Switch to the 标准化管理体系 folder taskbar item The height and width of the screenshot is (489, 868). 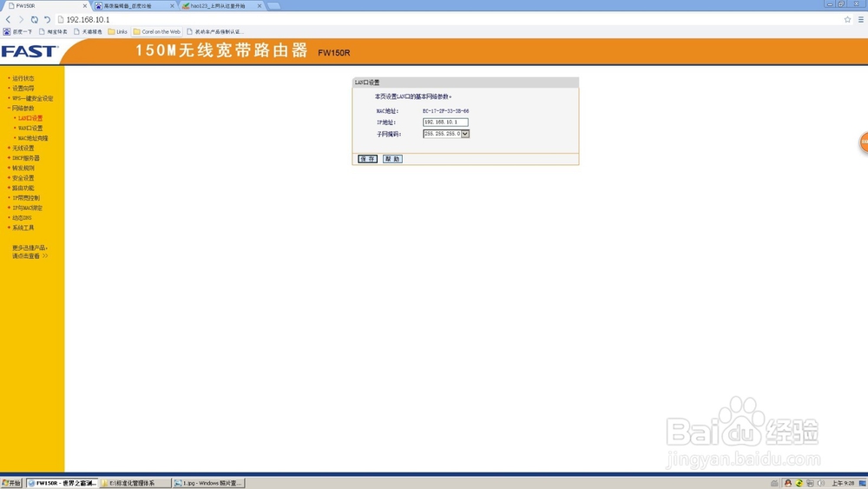coord(135,483)
